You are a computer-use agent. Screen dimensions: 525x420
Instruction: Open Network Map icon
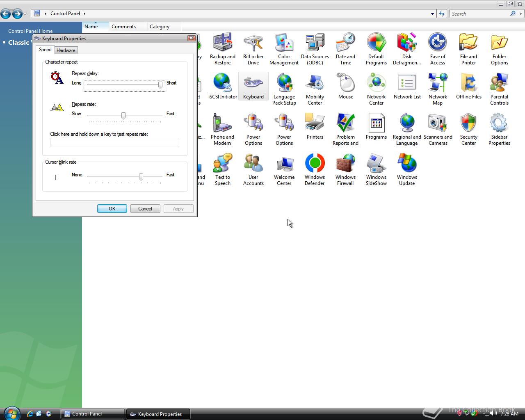click(438, 89)
